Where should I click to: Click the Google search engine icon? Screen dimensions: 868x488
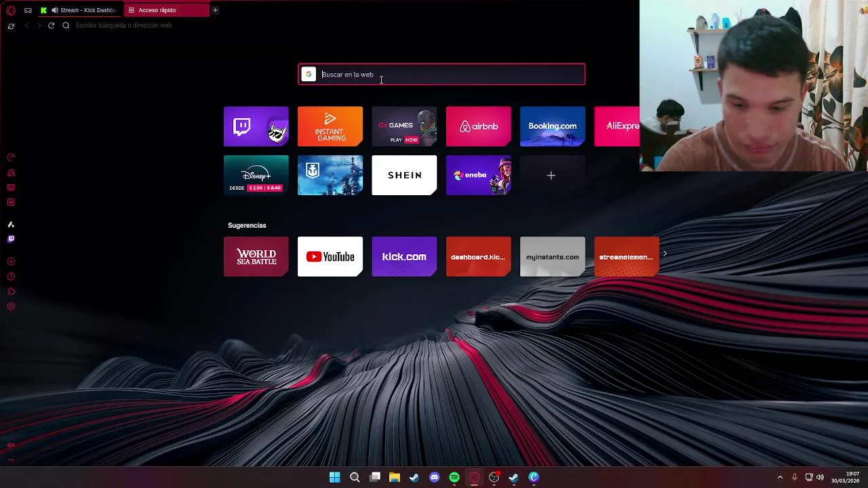pos(309,75)
